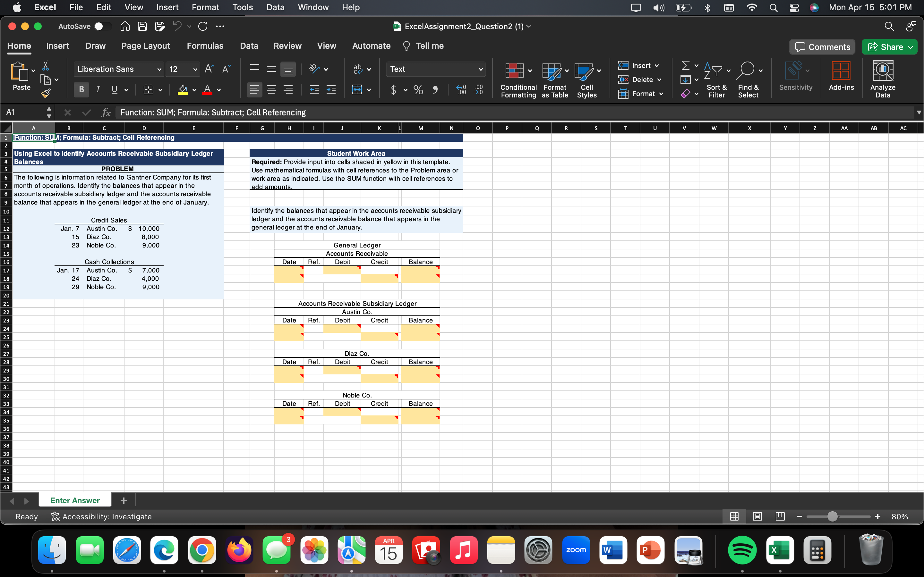Select the Enter Answer sheet tab
Viewport: 924px width, 577px height.
(x=74, y=500)
